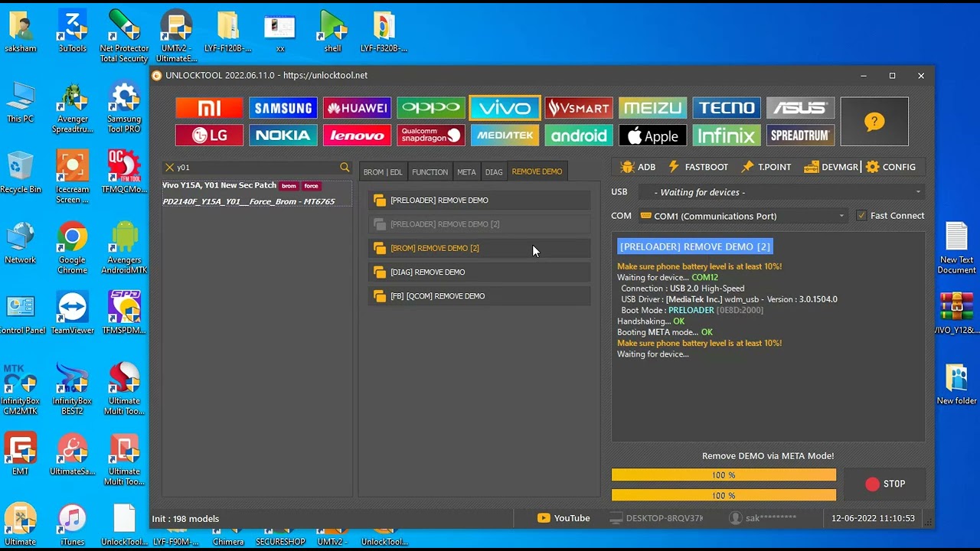
Task: Select the Qualcomm Snapdragon logo
Action: 431,135
